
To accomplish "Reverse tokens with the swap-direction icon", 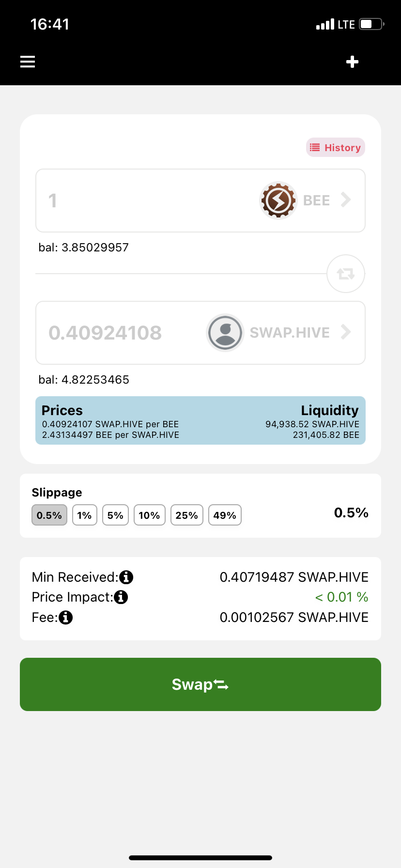I will (x=346, y=274).
